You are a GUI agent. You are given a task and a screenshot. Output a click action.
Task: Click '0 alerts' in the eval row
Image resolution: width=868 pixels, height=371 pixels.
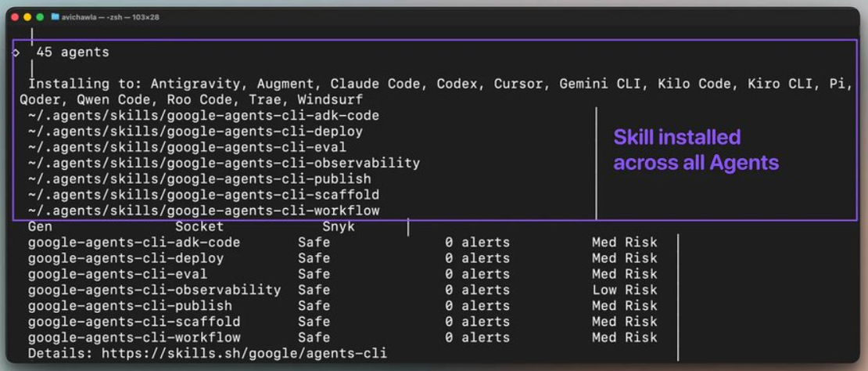click(477, 274)
